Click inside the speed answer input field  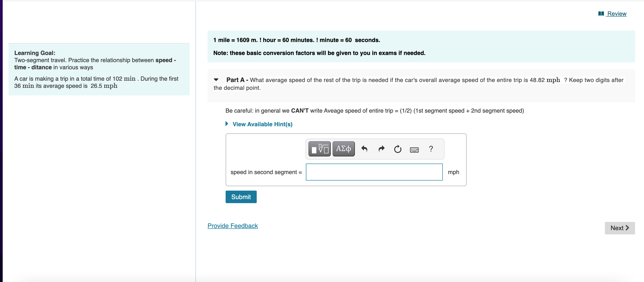tap(374, 172)
